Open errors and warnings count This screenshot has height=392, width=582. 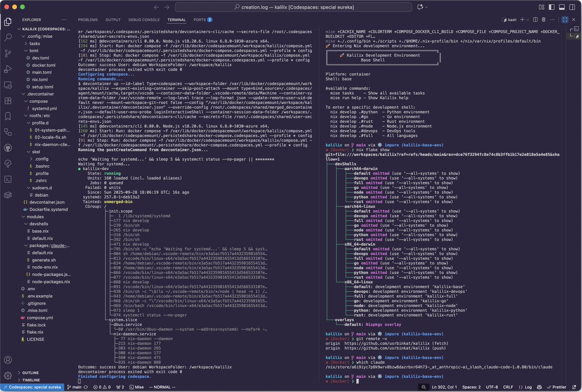101,387
